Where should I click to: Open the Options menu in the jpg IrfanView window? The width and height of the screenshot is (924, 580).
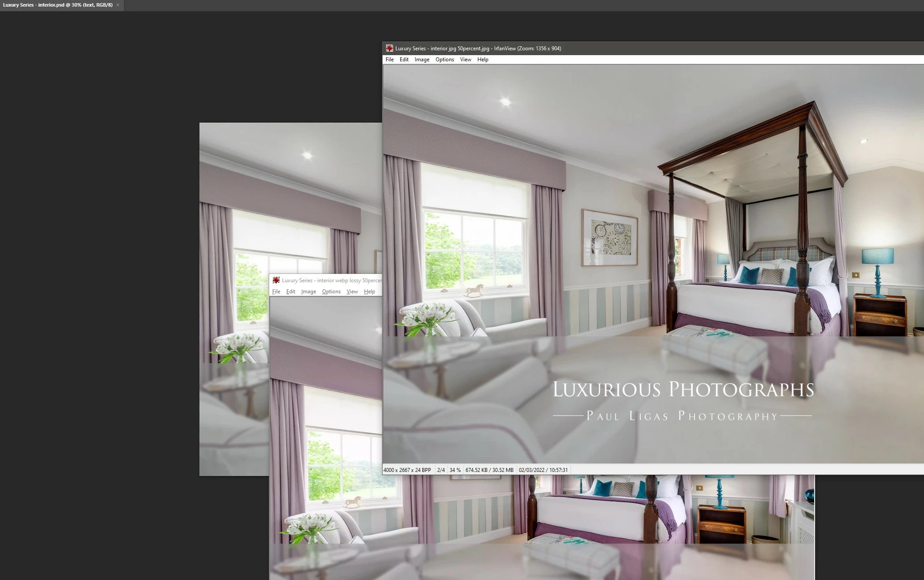444,60
